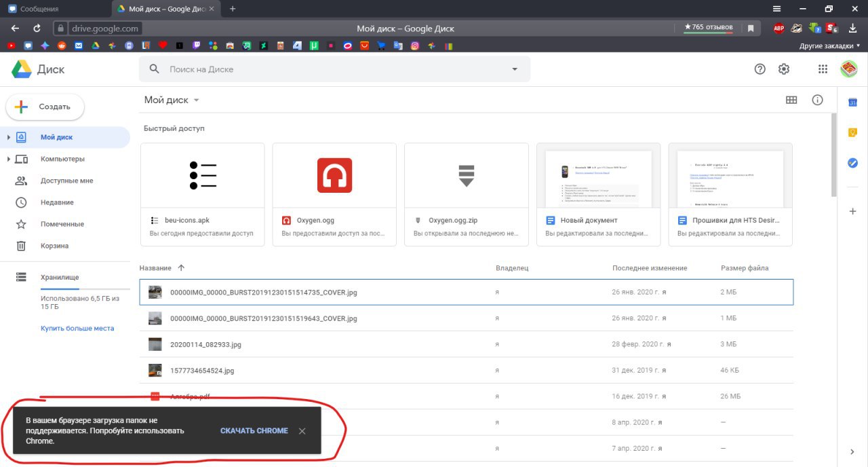Open the Google apps grid
Viewport: 868px width, 467px height.
[x=823, y=69]
